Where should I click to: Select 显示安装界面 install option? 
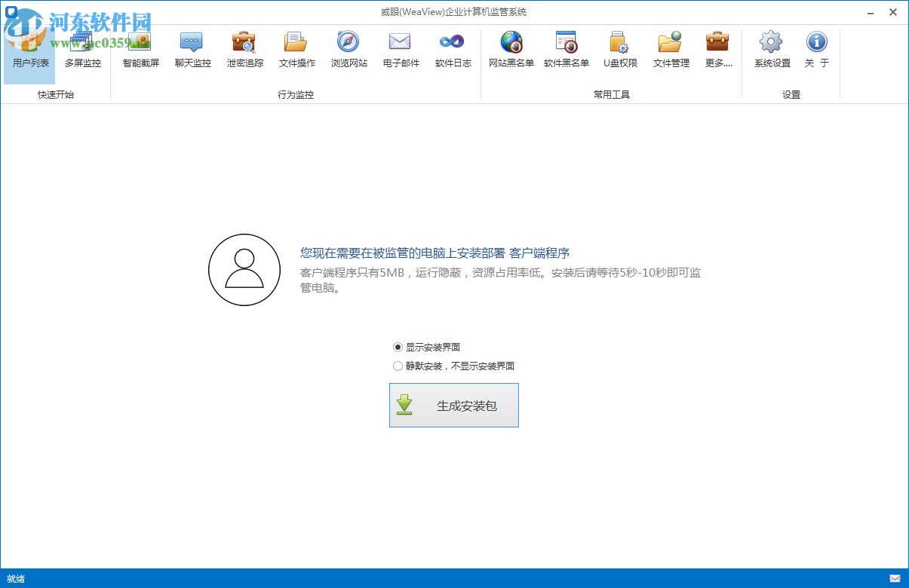(398, 347)
